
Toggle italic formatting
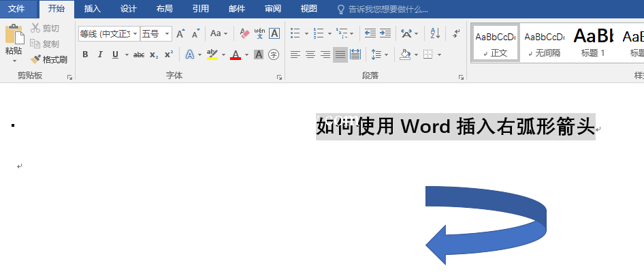pyautogui.click(x=100, y=55)
